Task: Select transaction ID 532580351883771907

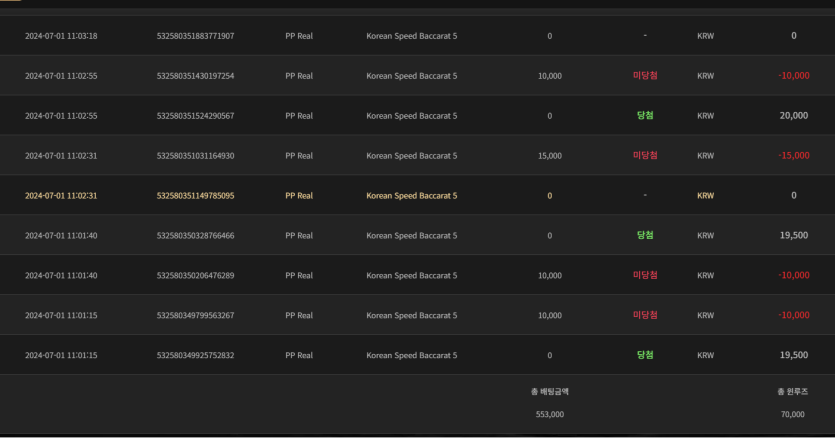Action: click(x=195, y=36)
